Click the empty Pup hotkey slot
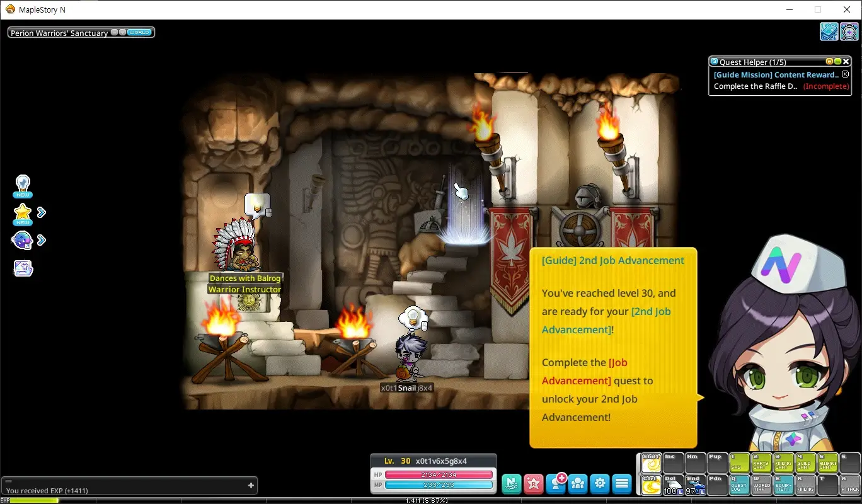The height and width of the screenshot is (504, 862). [x=717, y=463]
